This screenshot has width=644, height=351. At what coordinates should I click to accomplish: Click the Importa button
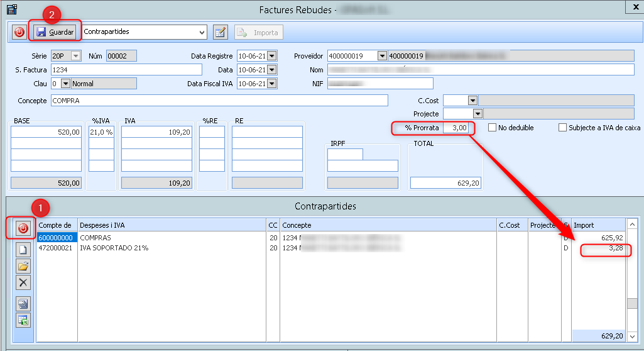[259, 32]
